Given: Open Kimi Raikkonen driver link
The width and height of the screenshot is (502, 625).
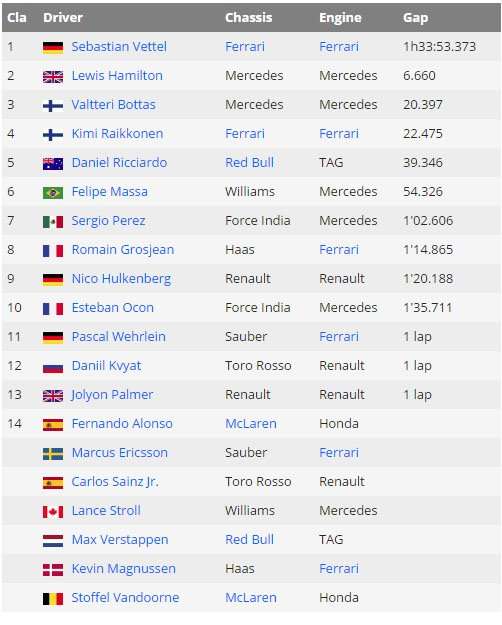Looking at the screenshot, I should tap(117, 134).
